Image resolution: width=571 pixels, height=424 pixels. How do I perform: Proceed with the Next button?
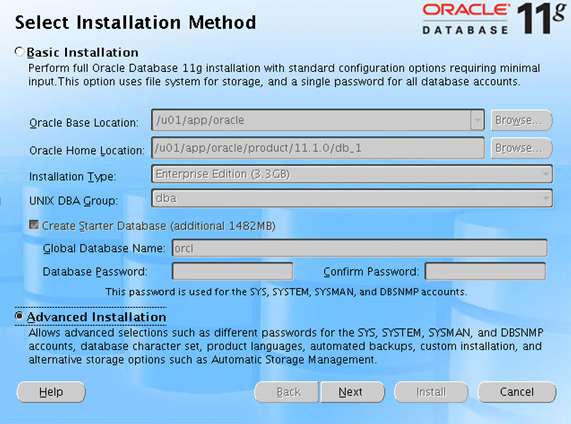(352, 392)
